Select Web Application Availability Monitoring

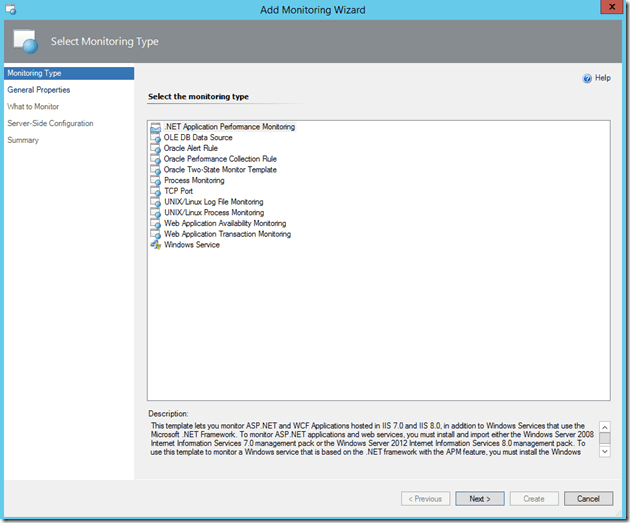[x=224, y=224]
